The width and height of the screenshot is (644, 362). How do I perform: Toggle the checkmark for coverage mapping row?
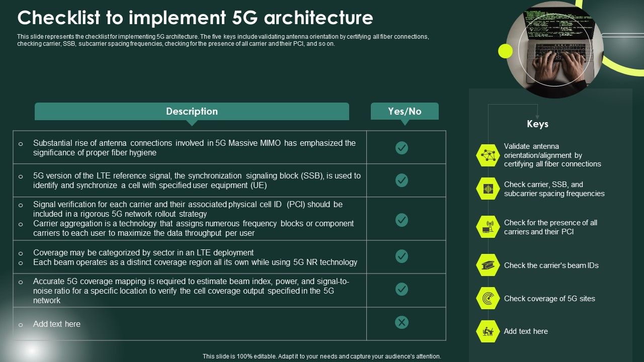[x=401, y=290]
